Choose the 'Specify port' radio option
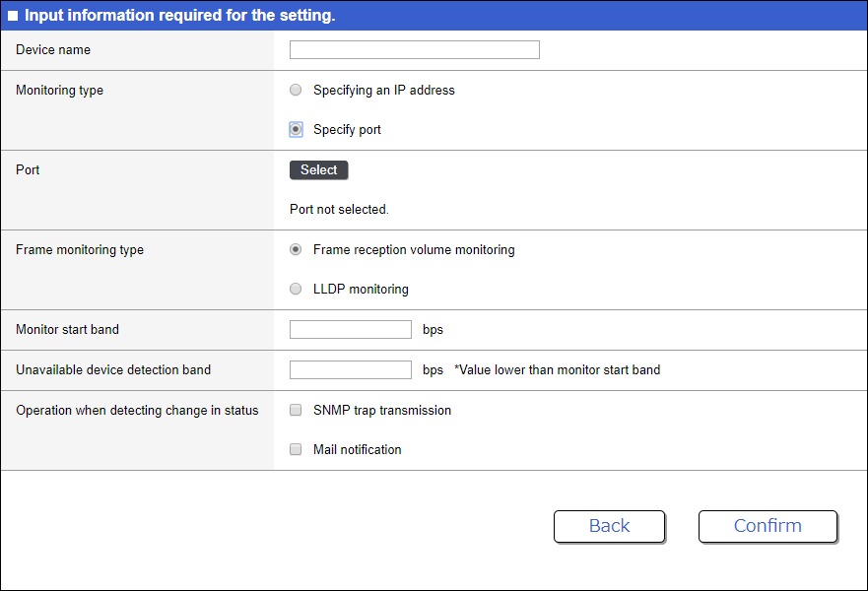This screenshot has height=591, width=868. point(296,130)
